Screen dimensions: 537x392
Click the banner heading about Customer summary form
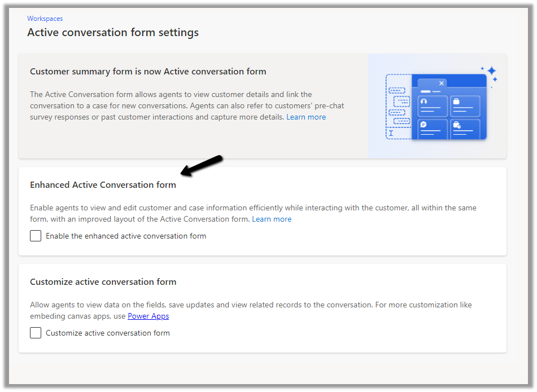click(x=148, y=72)
